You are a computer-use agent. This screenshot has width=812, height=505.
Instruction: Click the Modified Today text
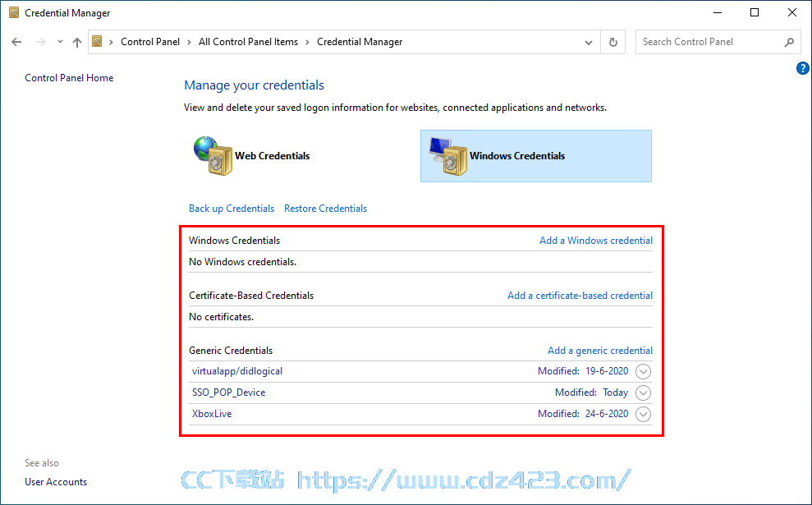(591, 393)
